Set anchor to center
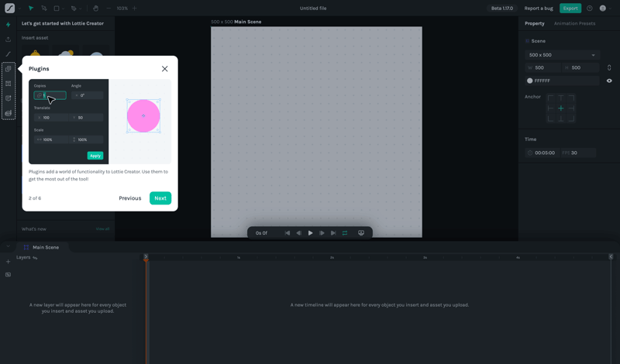 pyautogui.click(x=560, y=108)
